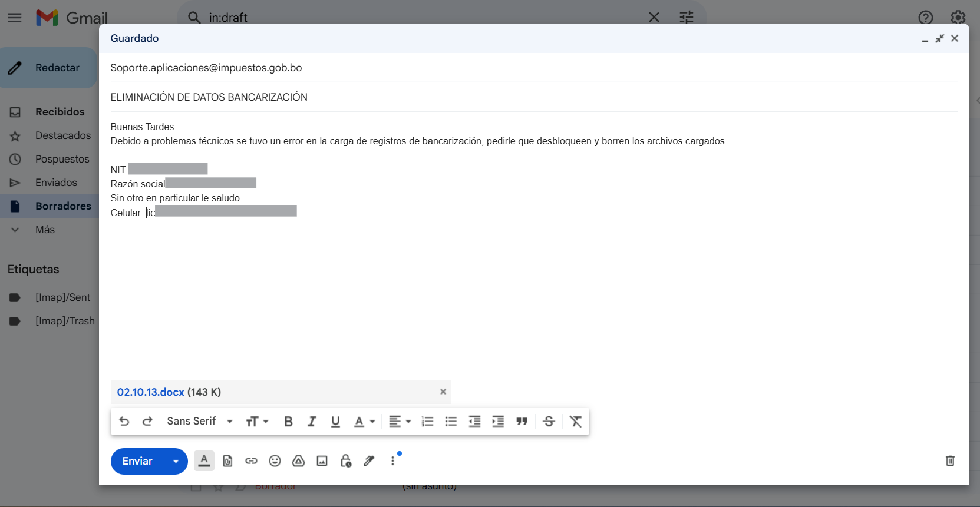Open the 02.10.13.docx attachment
The height and width of the screenshot is (507, 980).
point(151,392)
